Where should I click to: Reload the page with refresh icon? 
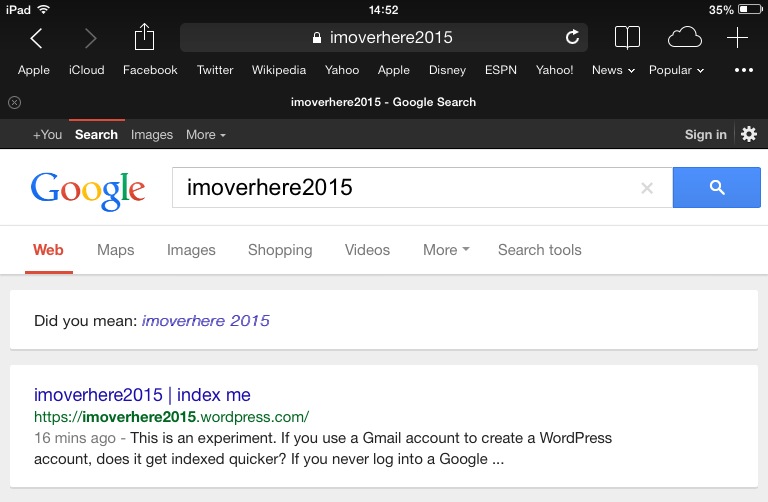point(572,38)
